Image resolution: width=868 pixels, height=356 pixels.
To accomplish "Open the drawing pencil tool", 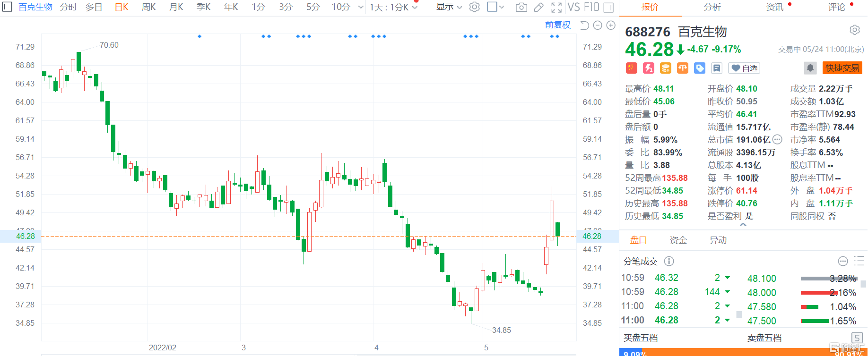I will (538, 7).
